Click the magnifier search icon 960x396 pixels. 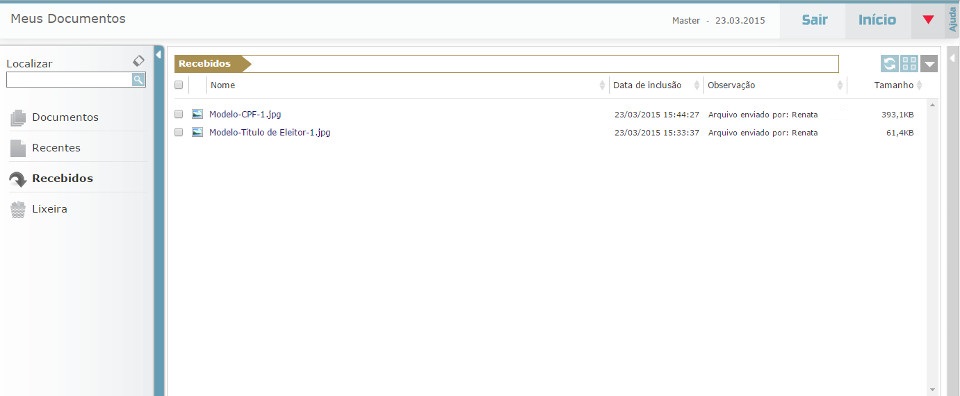pos(138,80)
